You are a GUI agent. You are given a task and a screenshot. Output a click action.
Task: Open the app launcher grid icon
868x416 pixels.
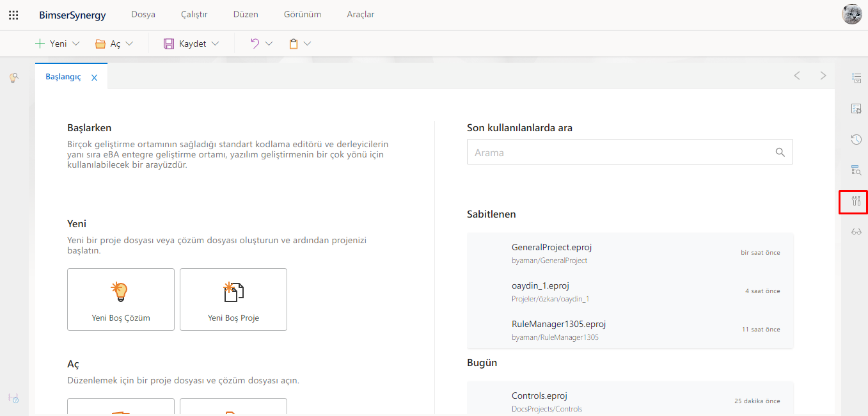(x=13, y=15)
